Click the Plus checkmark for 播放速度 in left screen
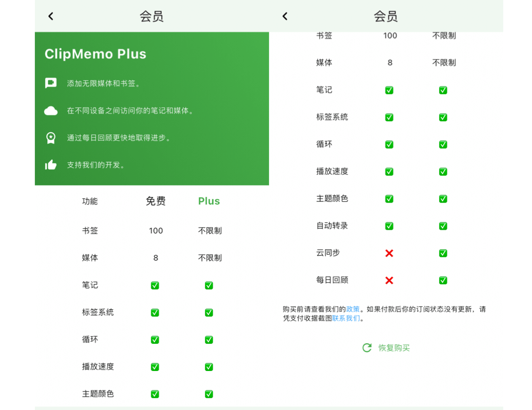 pos(209,367)
